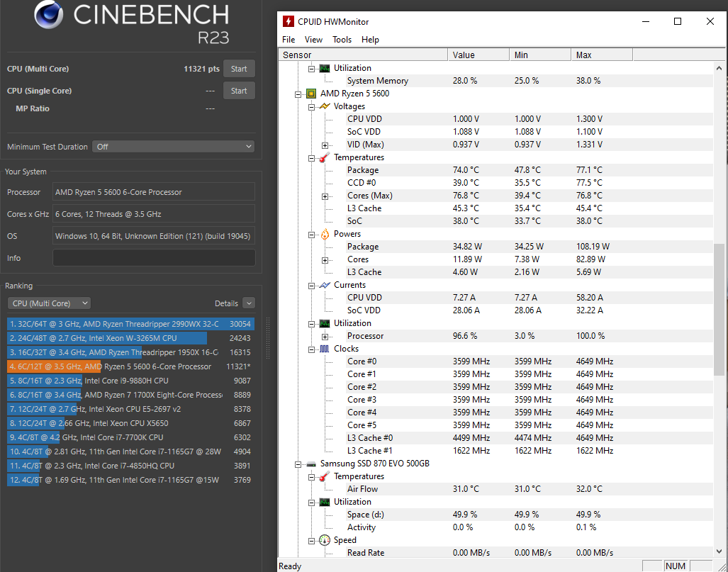Click the thermometer icon beside CPU Temperatures
728x572 pixels.
coord(325,157)
